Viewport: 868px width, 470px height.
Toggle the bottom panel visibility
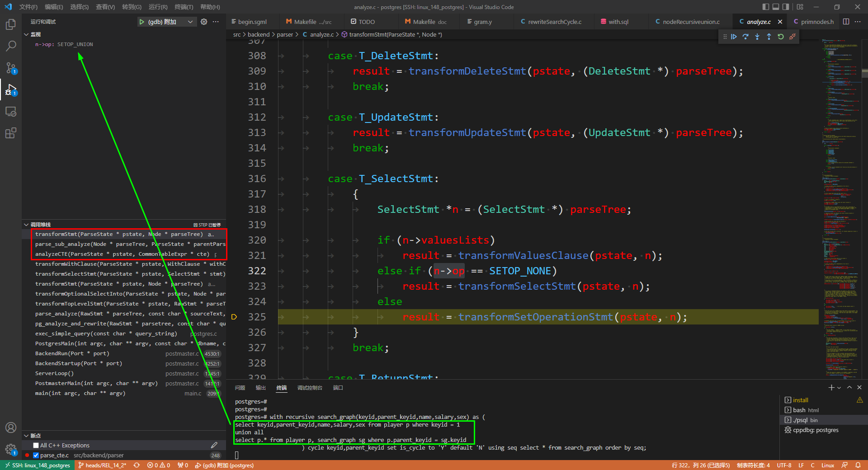pyautogui.click(x=776, y=7)
